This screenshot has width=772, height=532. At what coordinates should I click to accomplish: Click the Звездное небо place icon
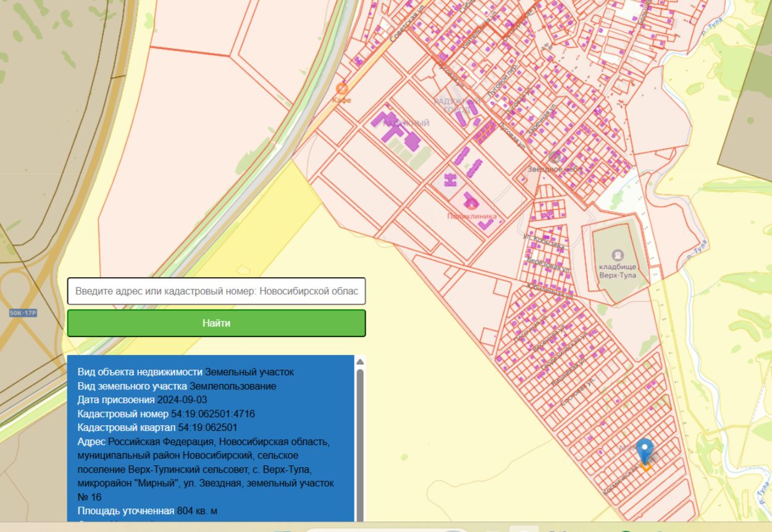(x=555, y=157)
